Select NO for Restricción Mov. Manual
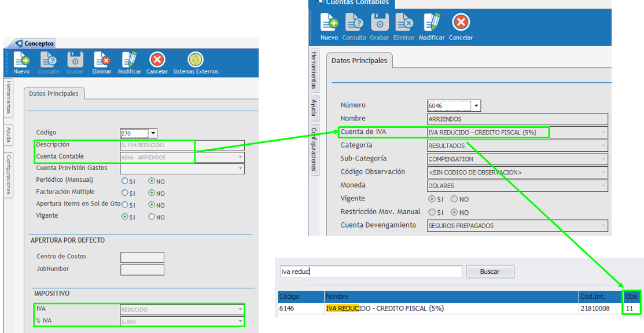The image size is (644, 333). [454, 213]
